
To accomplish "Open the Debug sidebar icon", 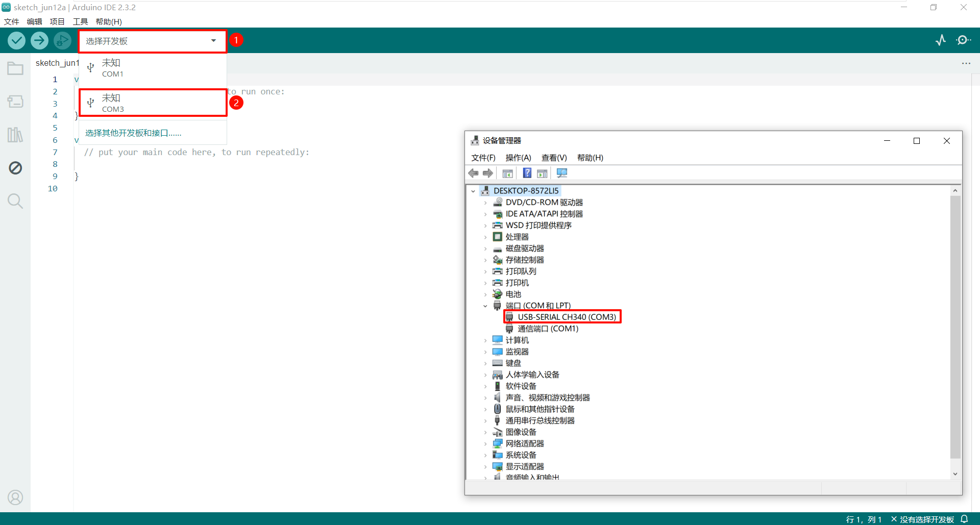I will 15,168.
